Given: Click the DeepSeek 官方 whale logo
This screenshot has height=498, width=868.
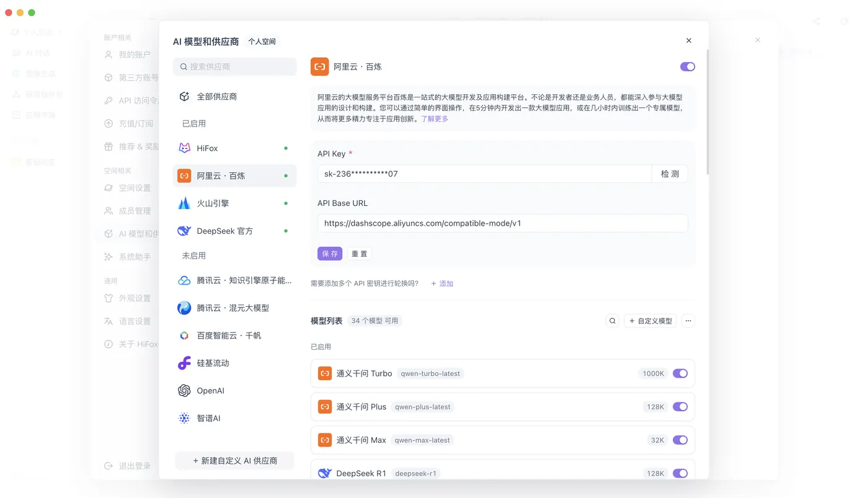Looking at the screenshot, I should click(184, 231).
